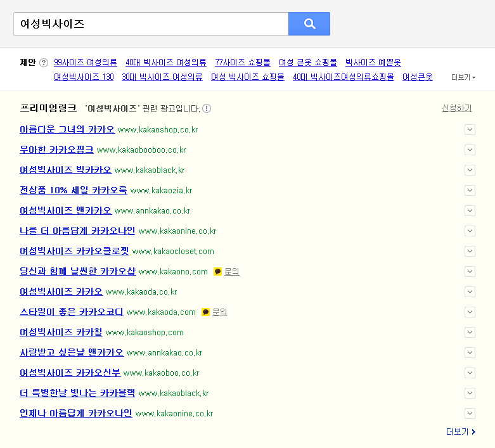This screenshot has height=448, width=495.
Task: Open suggestion 30대 빅사이즈 여성의류
Action: tap(162, 77)
